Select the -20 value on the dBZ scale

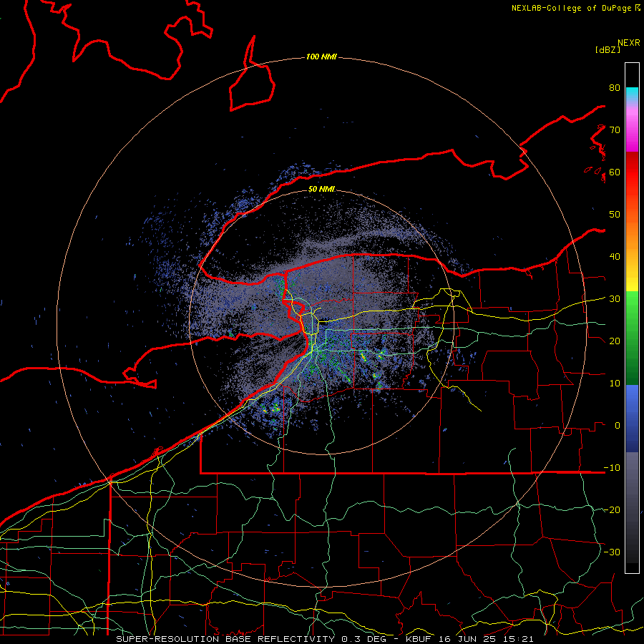tap(612, 510)
